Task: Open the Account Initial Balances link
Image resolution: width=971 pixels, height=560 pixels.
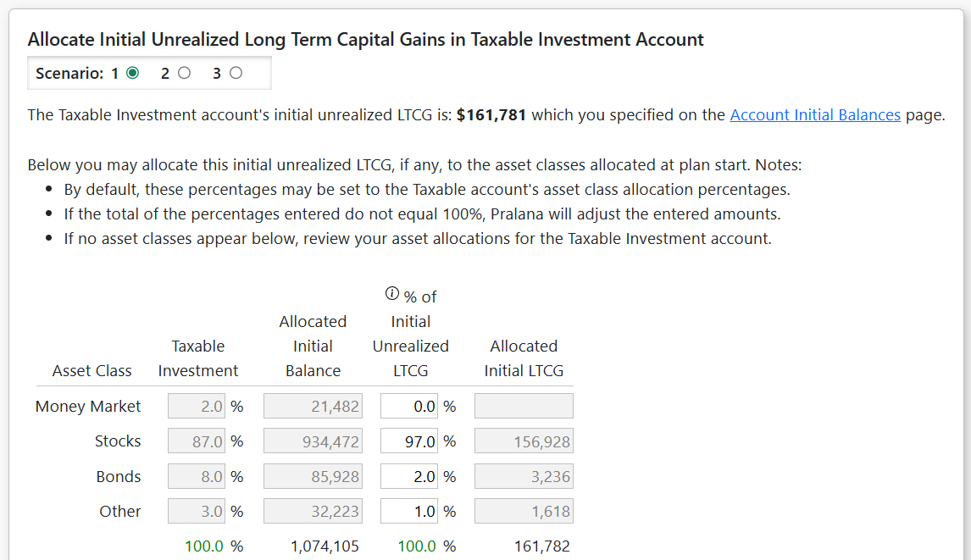Action: pos(814,115)
